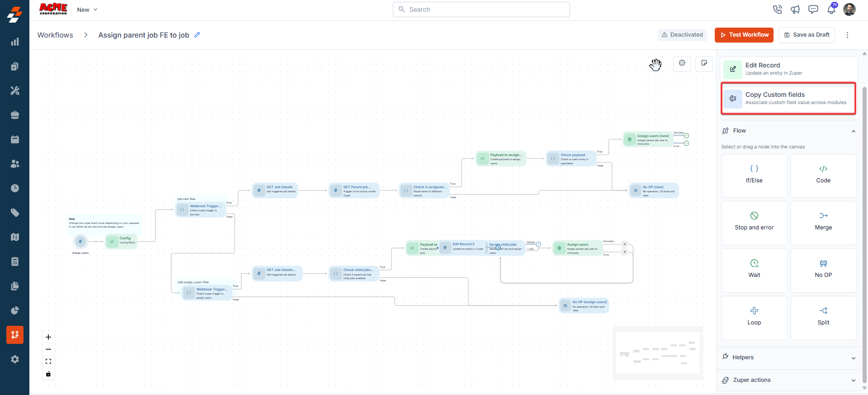Open the user profile avatar
Image resolution: width=868 pixels, height=395 pixels.
click(849, 10)
